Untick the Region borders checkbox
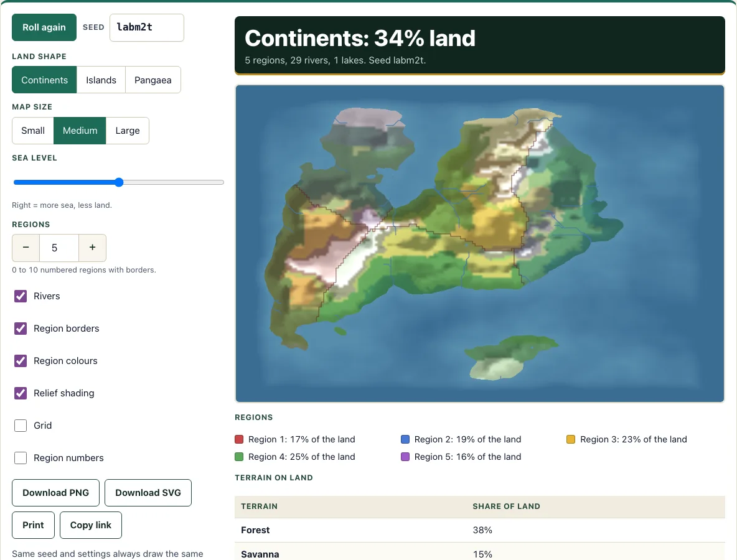Image resolution: width=737 pixels, height=560 pixels. pyautogui.click(x=21, y=329)
